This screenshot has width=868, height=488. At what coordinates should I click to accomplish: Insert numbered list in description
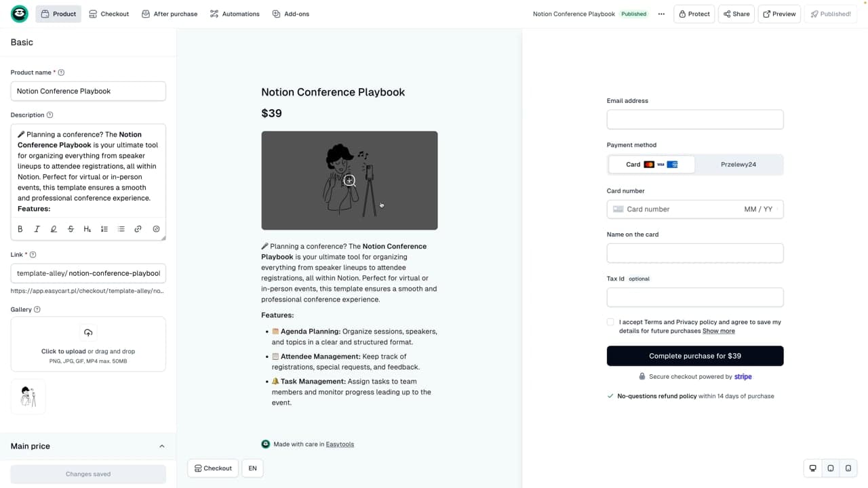point(104,229)
